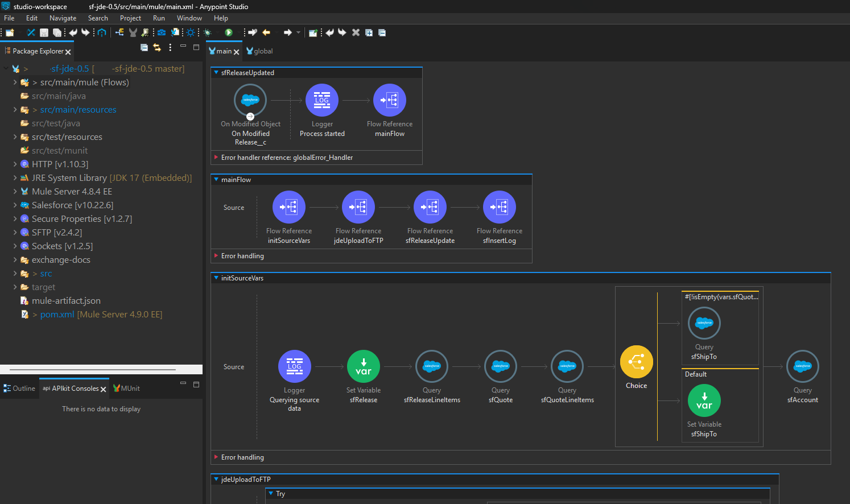The width and height of the screenshot is (850, 504).
Task: Select the Query sfAccount component
Action: 802,366
